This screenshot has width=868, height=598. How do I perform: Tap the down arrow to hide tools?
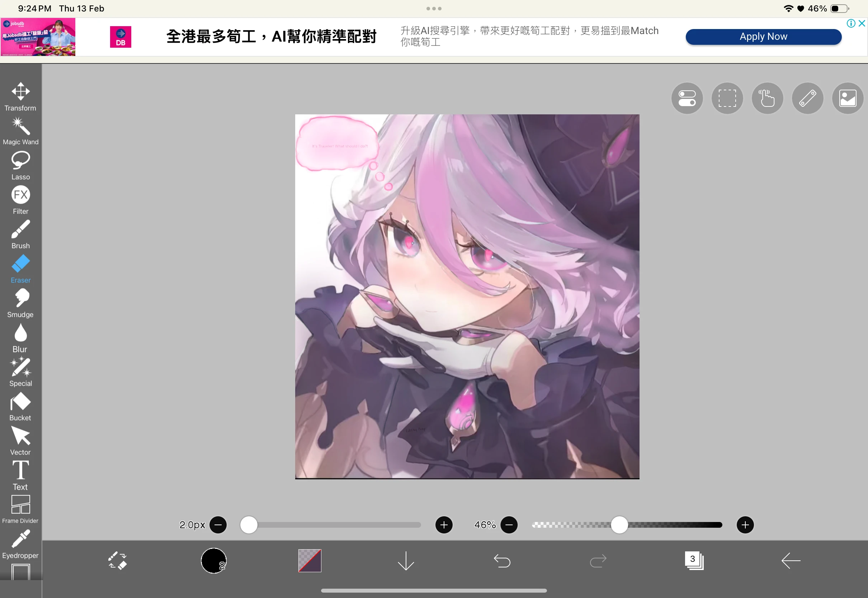[406, 560]
